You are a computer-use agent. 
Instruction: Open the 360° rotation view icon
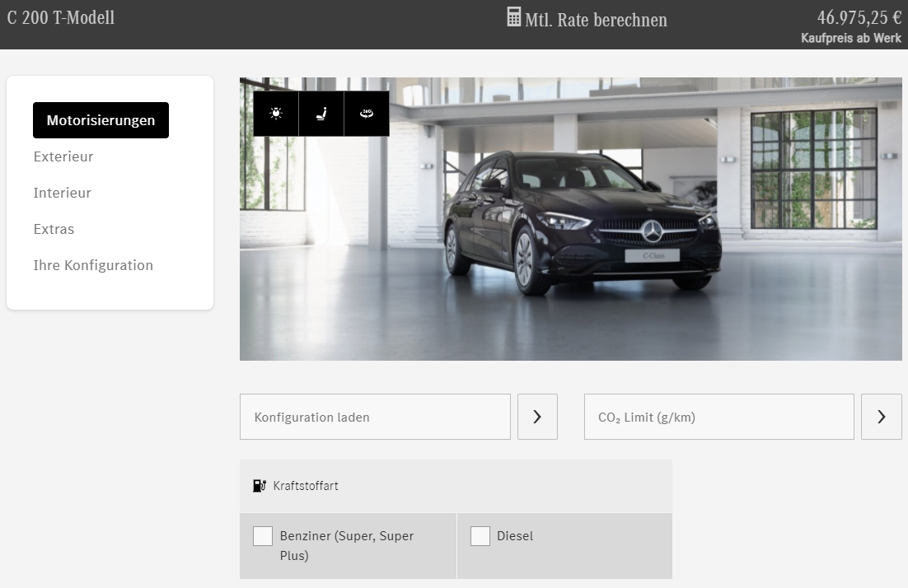tap(367, 114)
